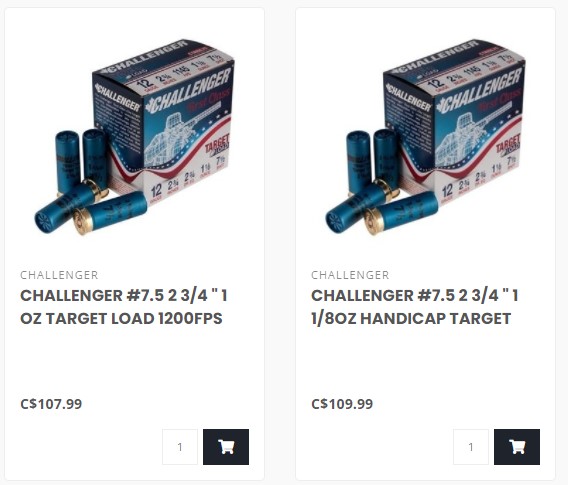Add the 1 1/8oz Handicap Target to cart
This screenshot has width=568, height=485.
pyautogui.click(x=517, y=447)
